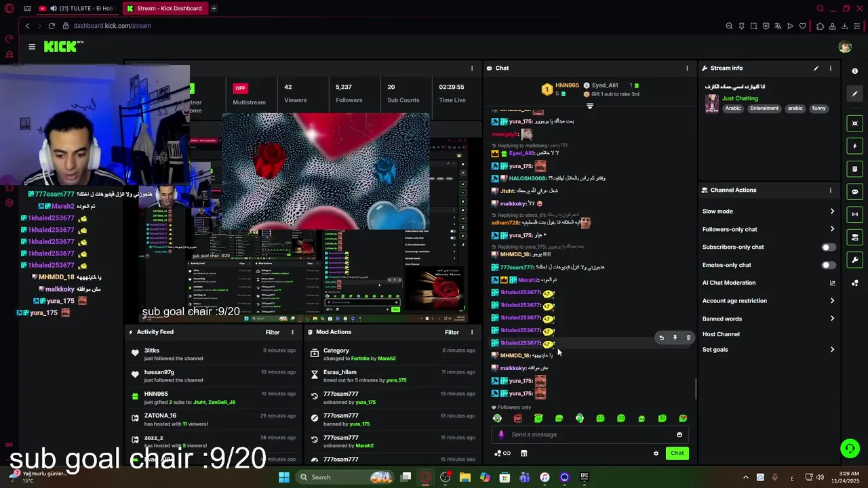
Task: Open a new browser tab
Action: pyautogui.click(x=214, y=8)
